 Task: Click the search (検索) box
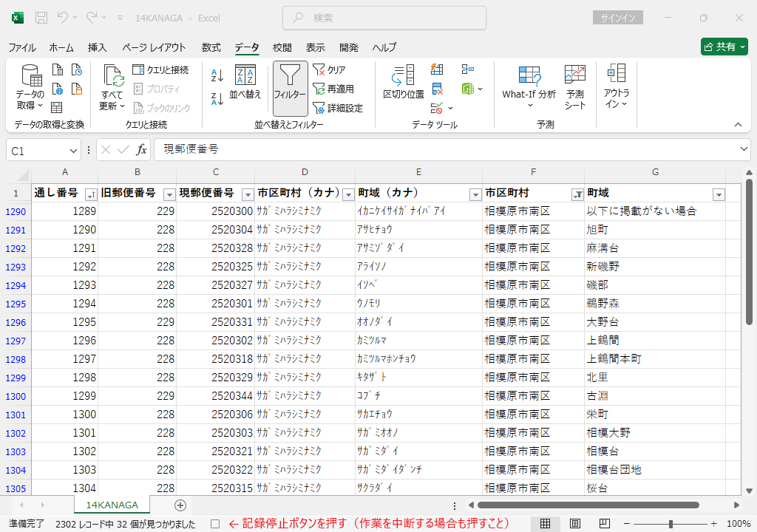(x=384, y=18)
